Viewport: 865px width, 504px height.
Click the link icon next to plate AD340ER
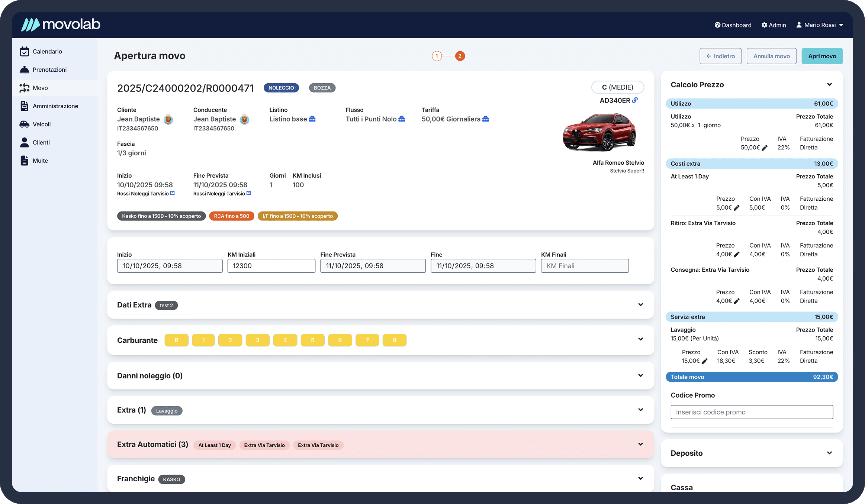click(635, 100)
